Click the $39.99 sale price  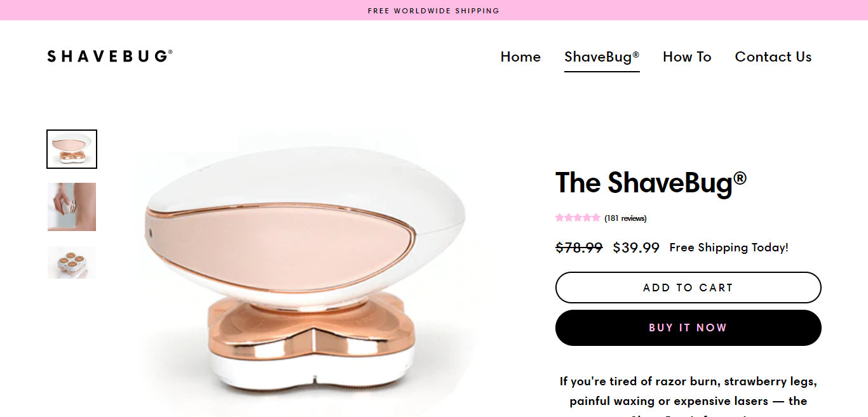pyautogui.click(x=636, y=248)
